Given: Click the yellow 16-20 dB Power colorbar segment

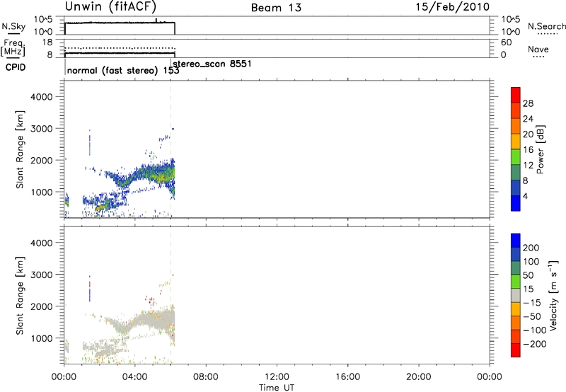Looking at the screenshot, I should 516,141.
